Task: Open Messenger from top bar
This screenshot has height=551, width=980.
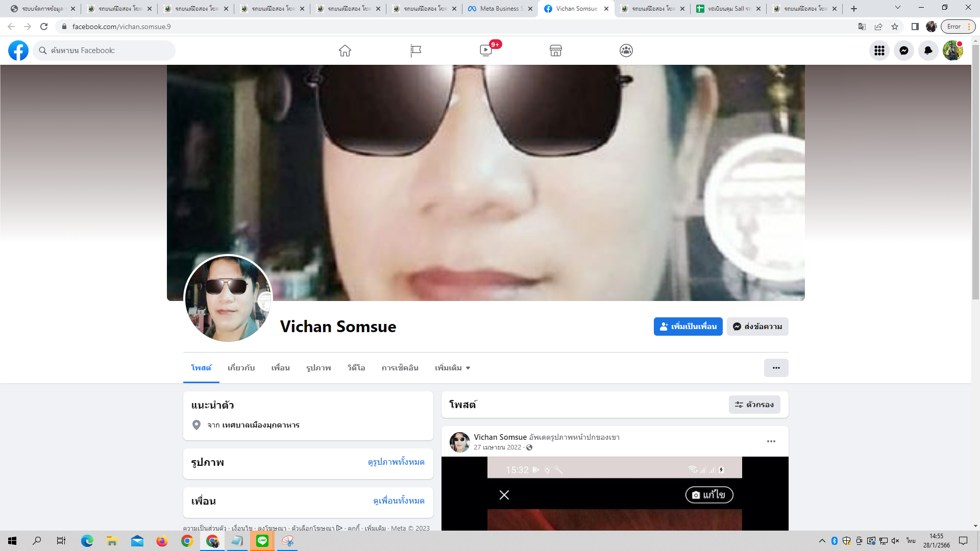Action: (x=903, y=51)
